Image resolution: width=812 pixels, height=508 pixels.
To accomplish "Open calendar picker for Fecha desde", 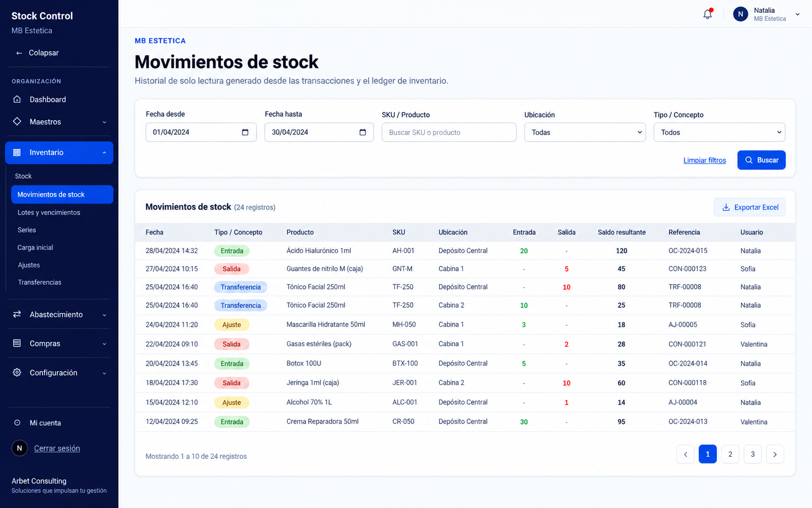I will (x=245, y=132).
